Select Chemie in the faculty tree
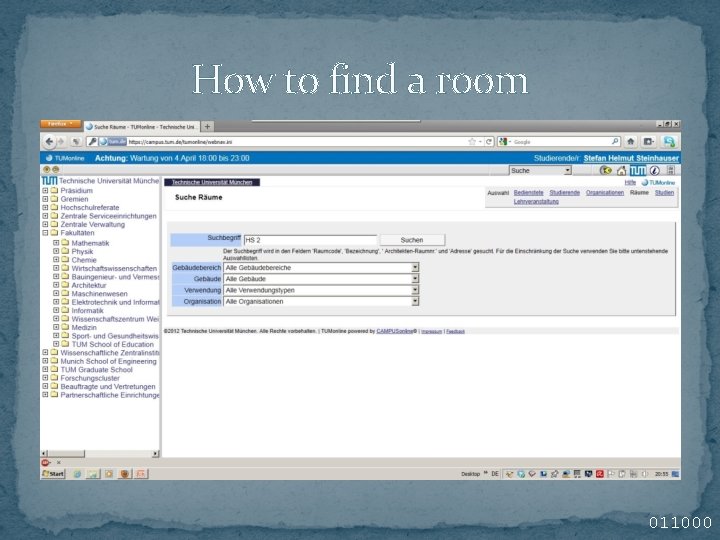 (x=84, y=260)
